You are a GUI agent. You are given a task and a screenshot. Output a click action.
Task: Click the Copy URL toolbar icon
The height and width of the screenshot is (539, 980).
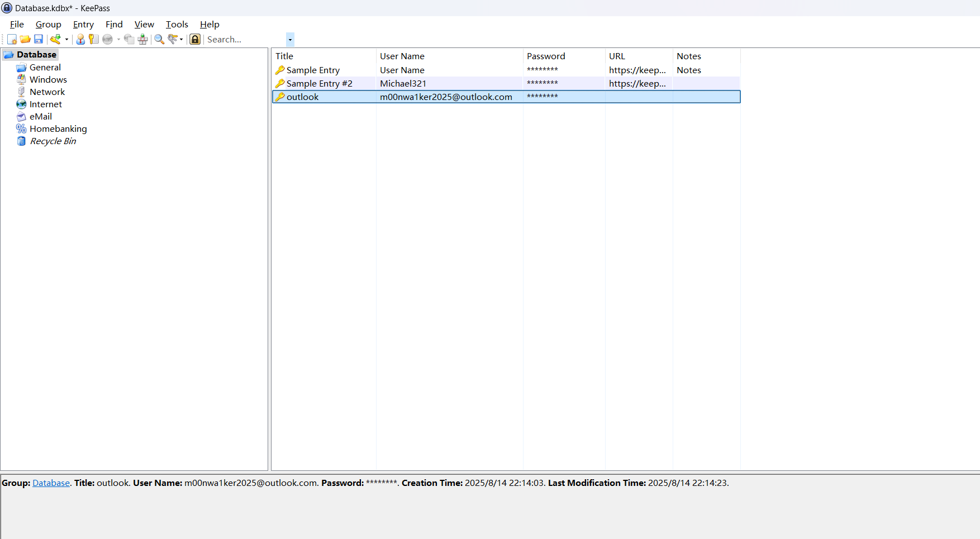pos(129,39)
